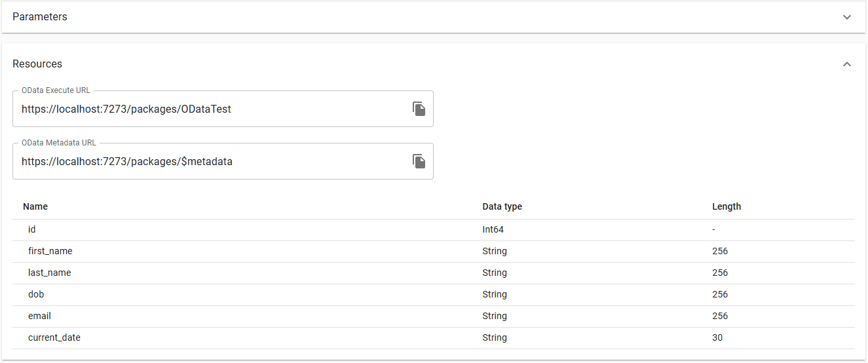Screen dimensions: 868x363
Task: Focus the OData Execute URL field
Action: coord(210,109)
